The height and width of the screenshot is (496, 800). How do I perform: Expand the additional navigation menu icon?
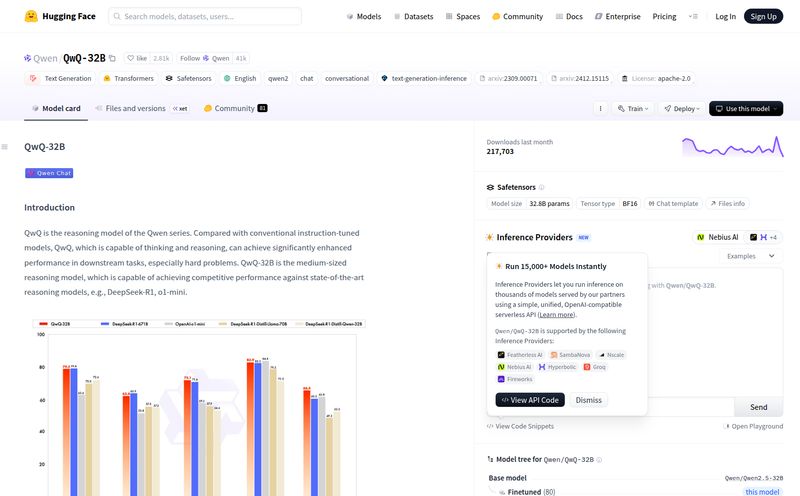tap(693, 16)
